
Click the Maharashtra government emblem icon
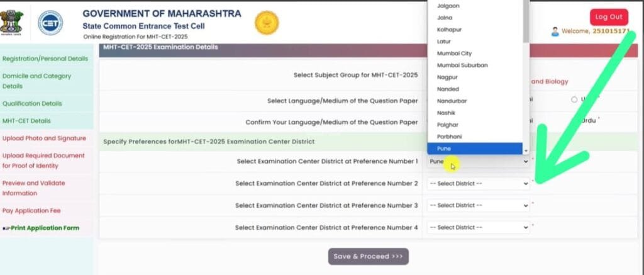[13, 22]
